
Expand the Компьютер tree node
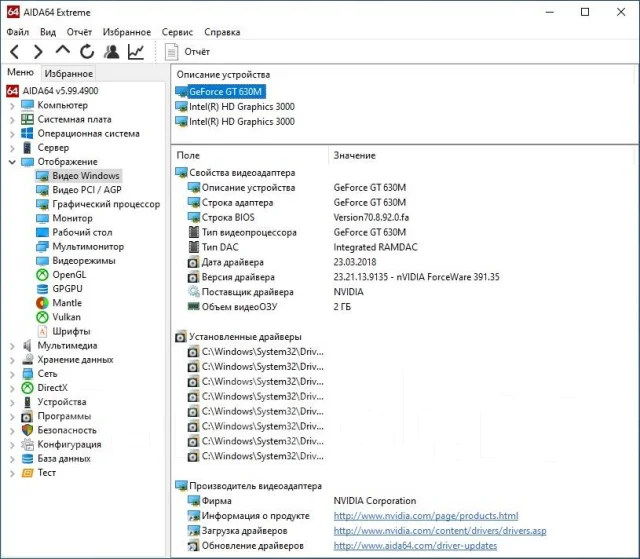click(x=12, y=106)
